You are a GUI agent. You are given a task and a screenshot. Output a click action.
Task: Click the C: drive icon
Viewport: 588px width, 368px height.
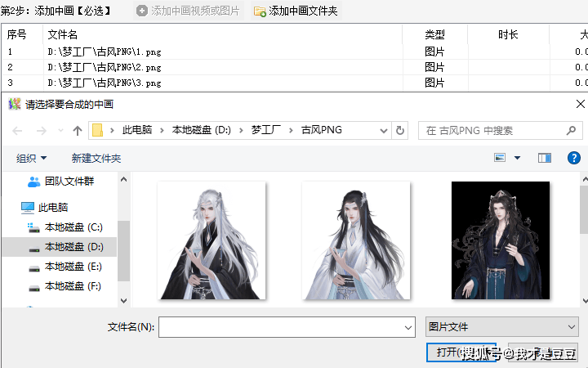tap(33, 227)
